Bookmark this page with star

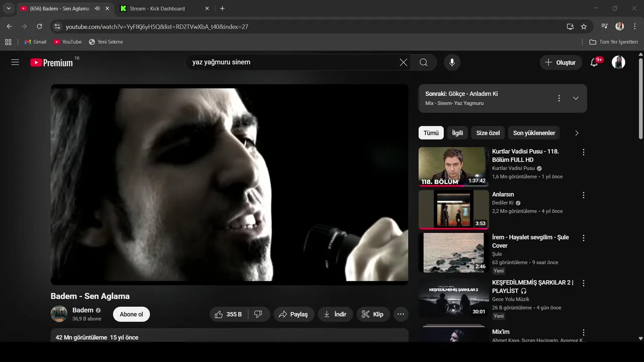[x=584, y=27]
